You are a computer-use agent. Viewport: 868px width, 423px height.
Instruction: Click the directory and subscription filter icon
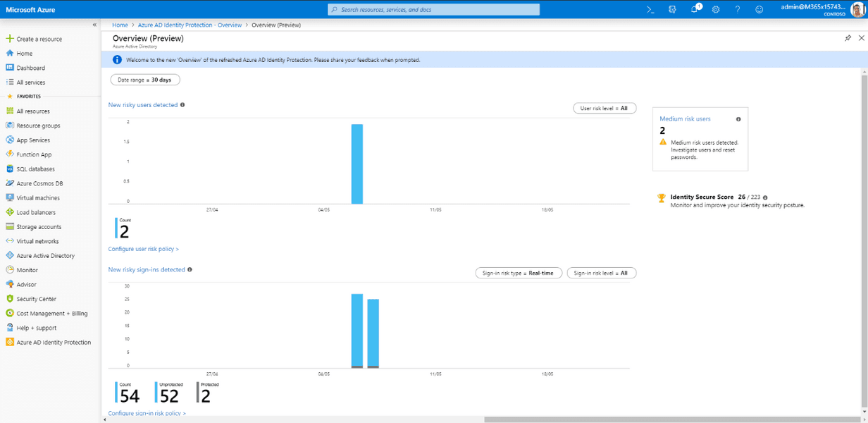(672, 9)
